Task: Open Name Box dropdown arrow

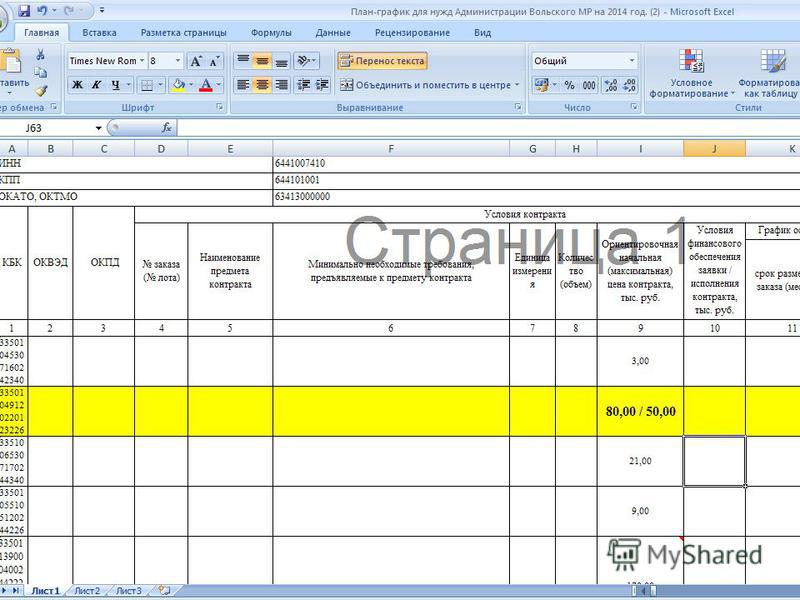Action: (98, 128)
